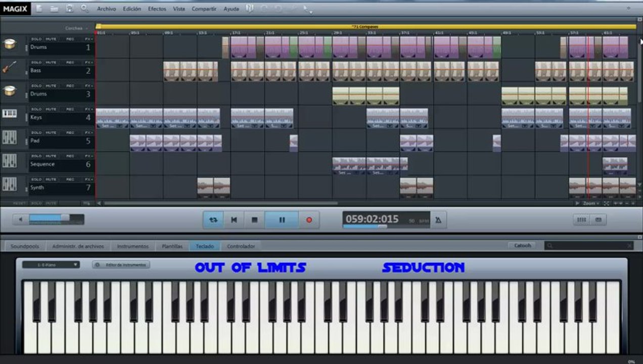Click the speaker volume icon
This screenshot has width=643, height=364.
pyautogui.click(x=20, y=219)
